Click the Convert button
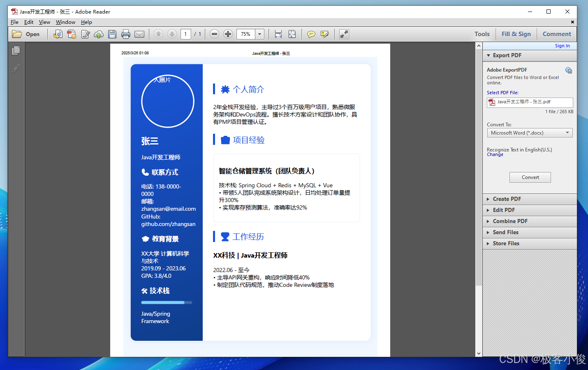 click(530, 177)
